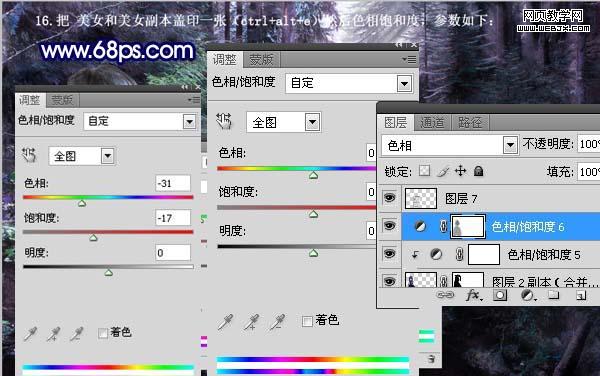Click lock all padlock icon

pos(478,171)
